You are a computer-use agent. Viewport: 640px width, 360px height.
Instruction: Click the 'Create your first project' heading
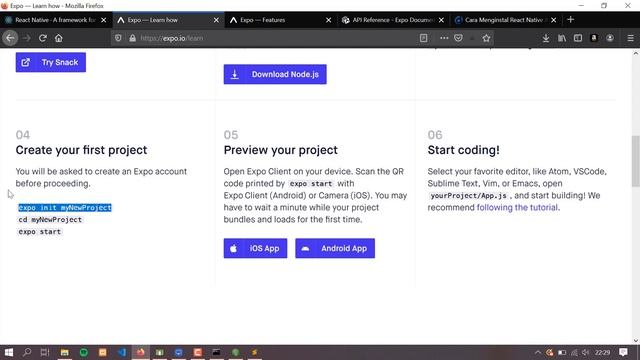pyautogui.click(x=81, y=150)
